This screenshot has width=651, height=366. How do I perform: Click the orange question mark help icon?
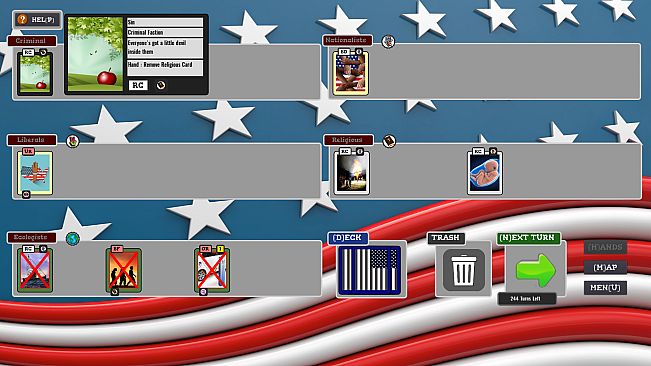point(22,20)
